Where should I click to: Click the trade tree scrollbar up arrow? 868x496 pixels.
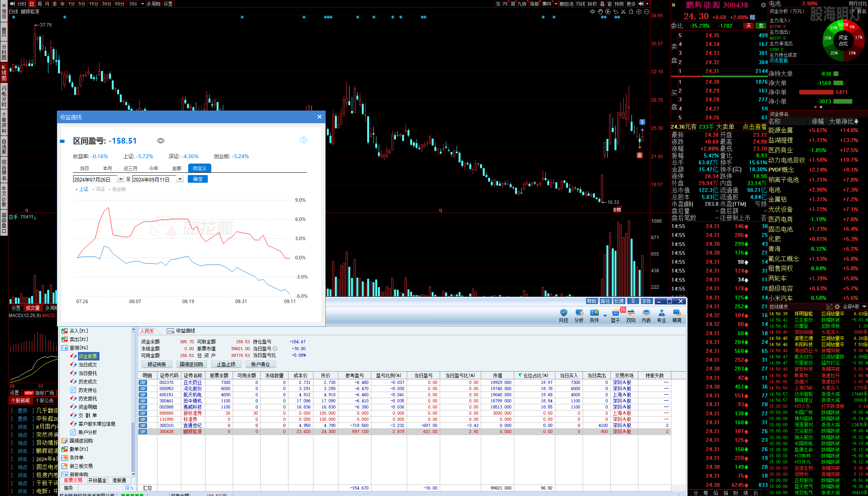(x=133, y=330)
